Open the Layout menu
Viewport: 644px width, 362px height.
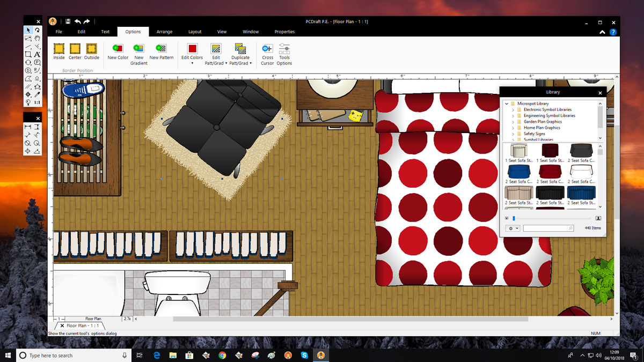195,31
